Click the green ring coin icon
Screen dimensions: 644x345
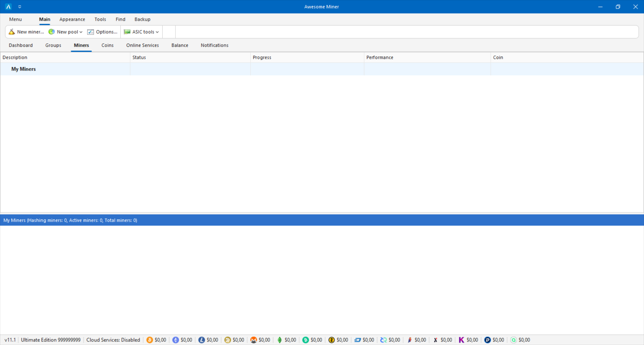pos(514,340)
